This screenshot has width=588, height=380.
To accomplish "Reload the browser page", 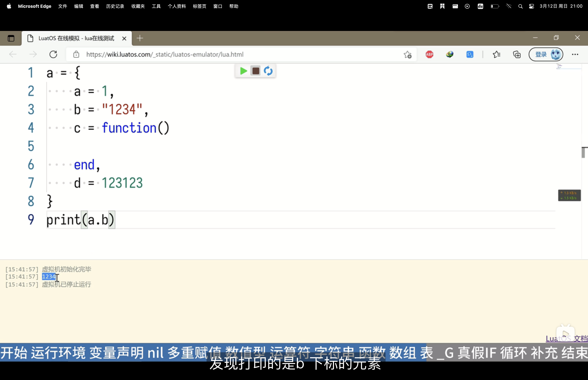I will [x=53, y=54].
